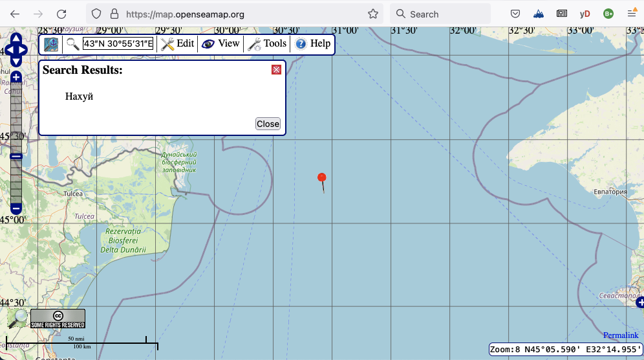Viewport: 644px width, 360px height.
Task: Open layer switcher plus button at right edge
Action: (640, 302)
